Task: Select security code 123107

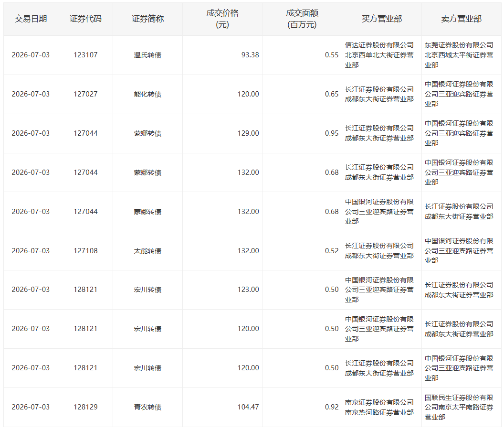Action: pos(85,55)
